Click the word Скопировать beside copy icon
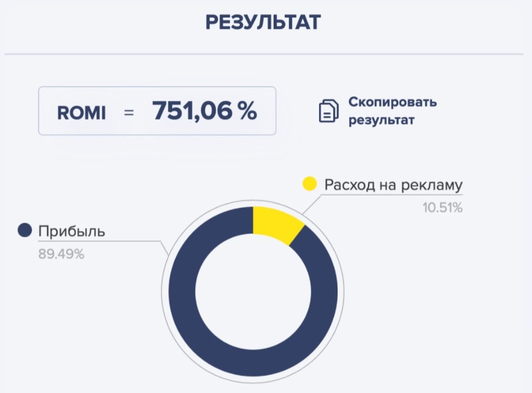 pos(392,103)
